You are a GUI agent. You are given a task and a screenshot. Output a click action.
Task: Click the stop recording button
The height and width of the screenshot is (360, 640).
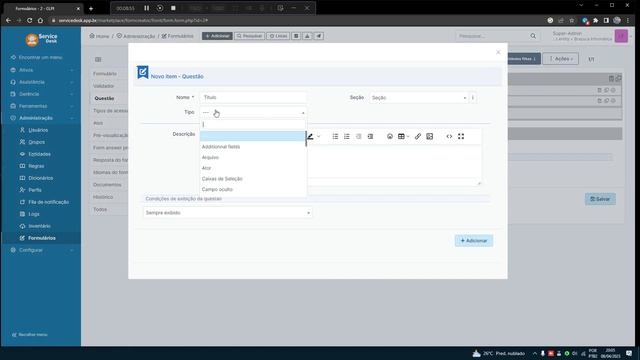point(173,8)
